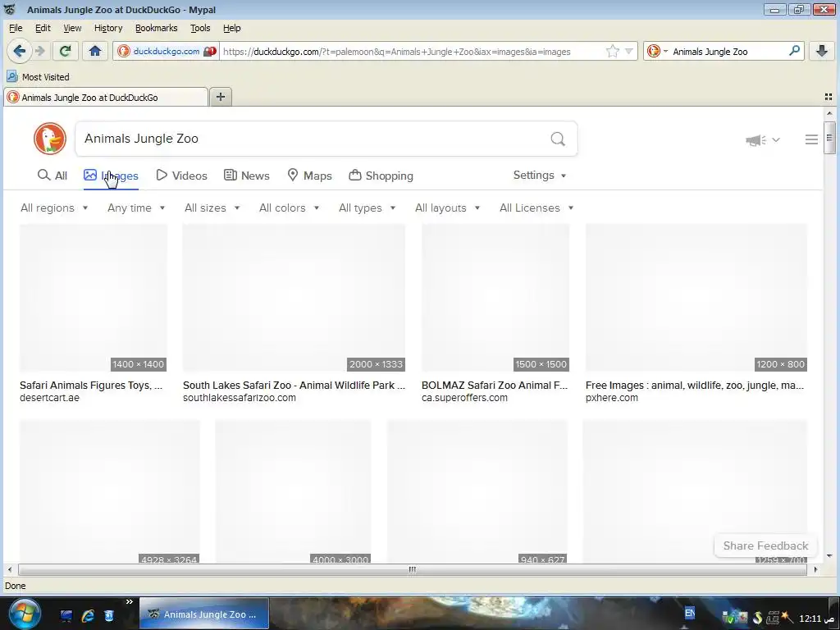Click the Most Visited bookmarks icon

(12, 76)
